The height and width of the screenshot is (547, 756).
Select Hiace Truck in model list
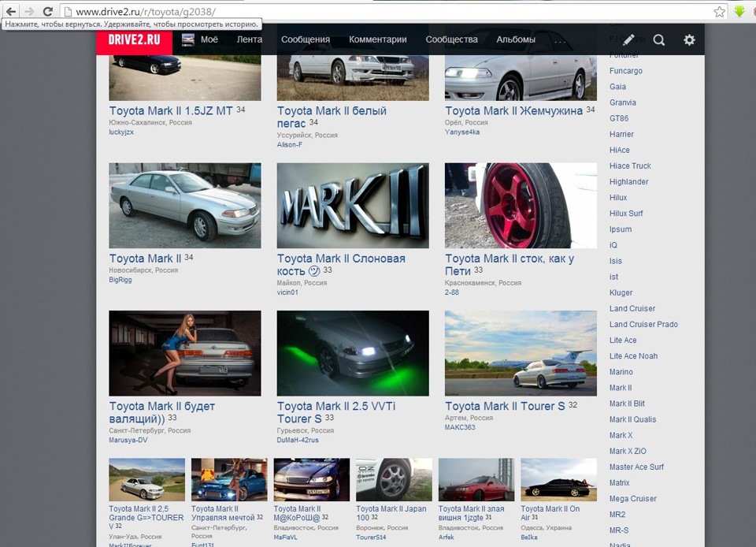[630, 166]
